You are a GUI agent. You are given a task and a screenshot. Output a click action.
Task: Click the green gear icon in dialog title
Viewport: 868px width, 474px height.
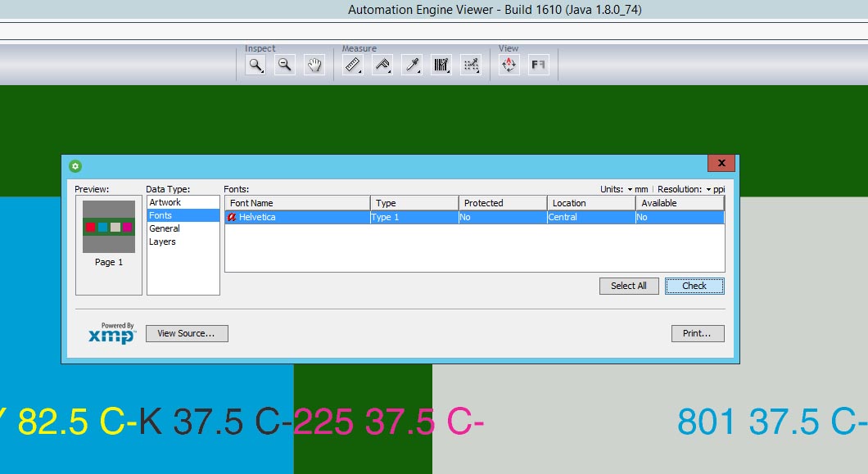coord(75,165)
